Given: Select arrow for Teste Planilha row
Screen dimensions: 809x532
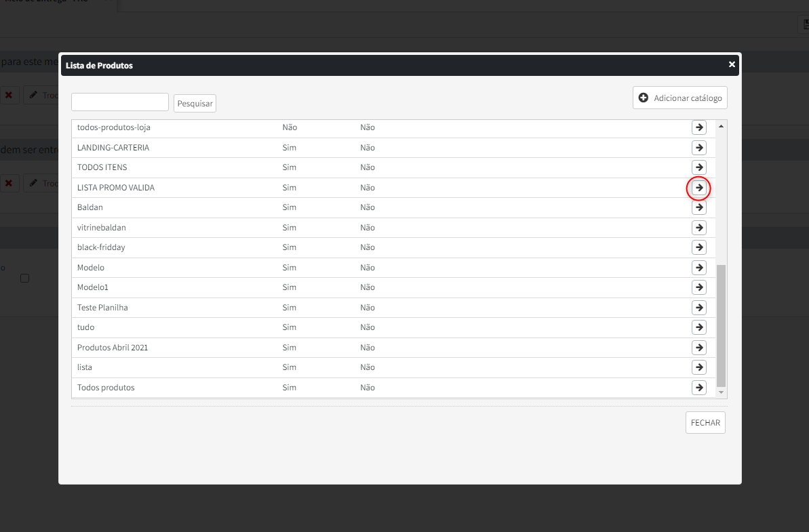Looking at the screenshot, I should click(x=698, y=307).
